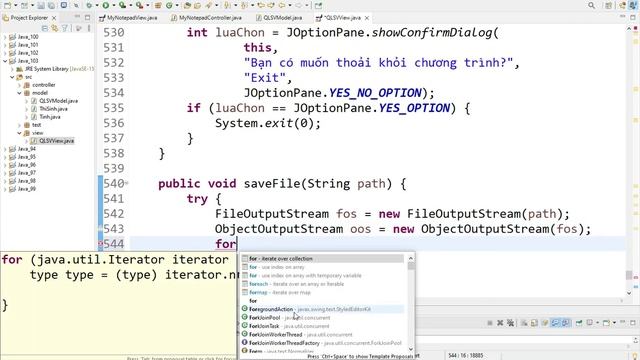Choose 'for - use index on array' proposal

tap(322, 267)
